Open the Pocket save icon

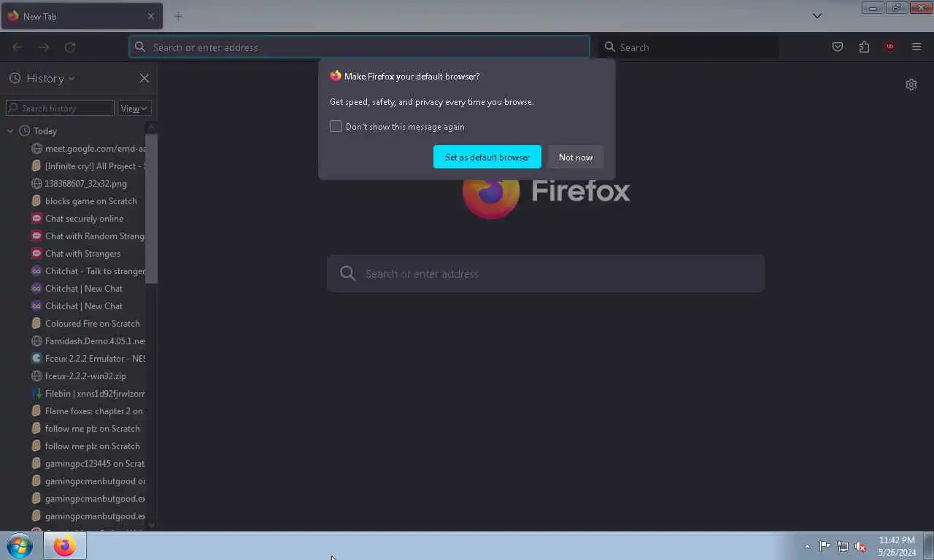pos(838,47)
